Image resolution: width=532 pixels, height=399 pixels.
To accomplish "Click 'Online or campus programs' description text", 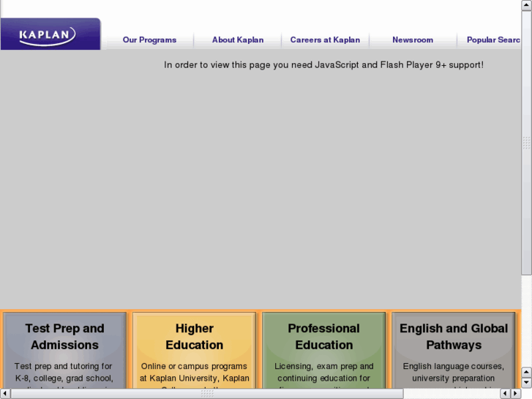I will (194, 366).
